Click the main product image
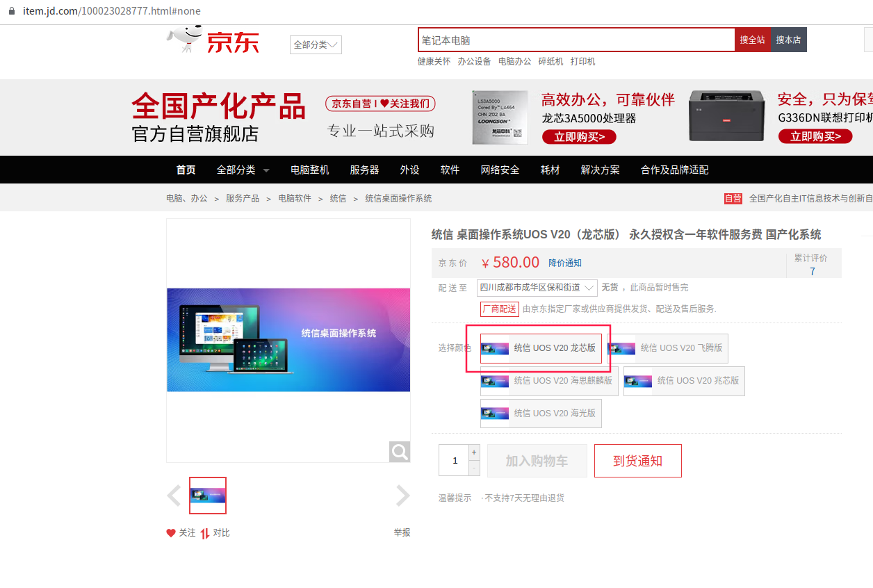 point(288,340)
